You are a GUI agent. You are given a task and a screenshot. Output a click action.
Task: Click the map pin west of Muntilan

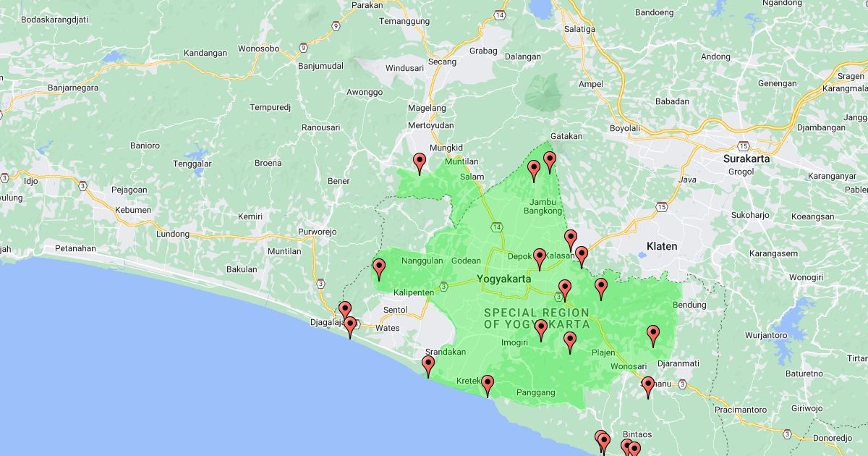[420, 162]
